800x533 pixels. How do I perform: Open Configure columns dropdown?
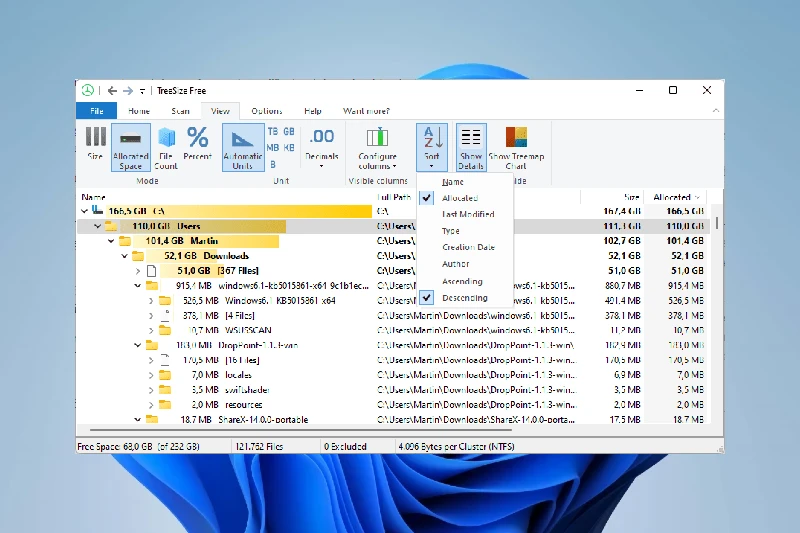pyautogui.click(x=378, y=147)
